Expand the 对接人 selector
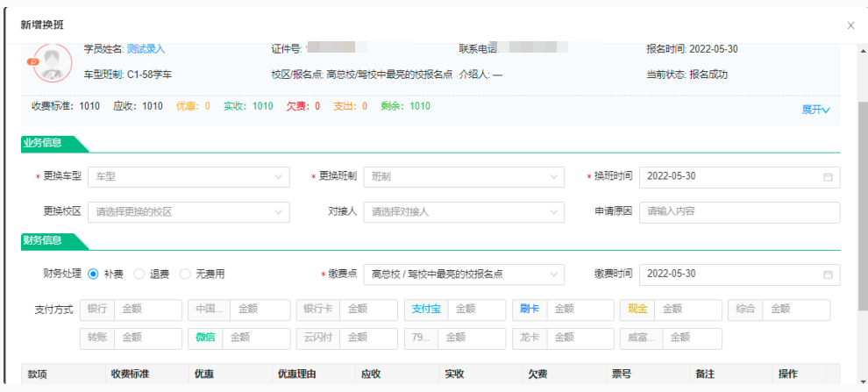The height and width of the screenshot is (392, 868). tap(465, 211)
